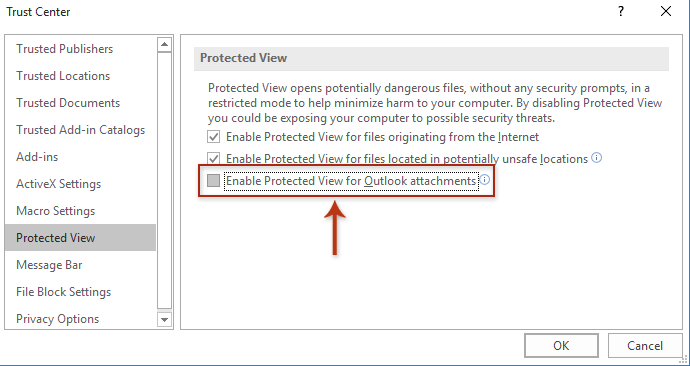Click the info icon next to Outlook attachments
690x366 pixels.
click(484, 180)
